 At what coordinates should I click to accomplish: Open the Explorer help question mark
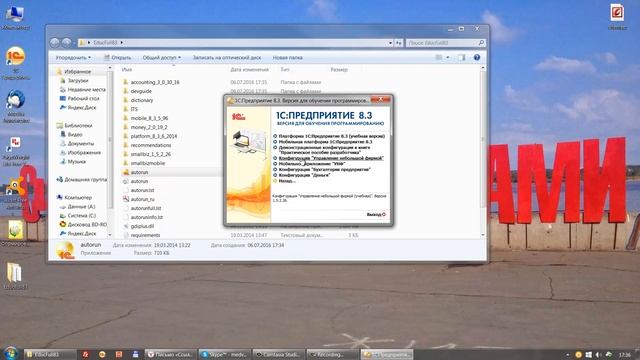point(477,58)
